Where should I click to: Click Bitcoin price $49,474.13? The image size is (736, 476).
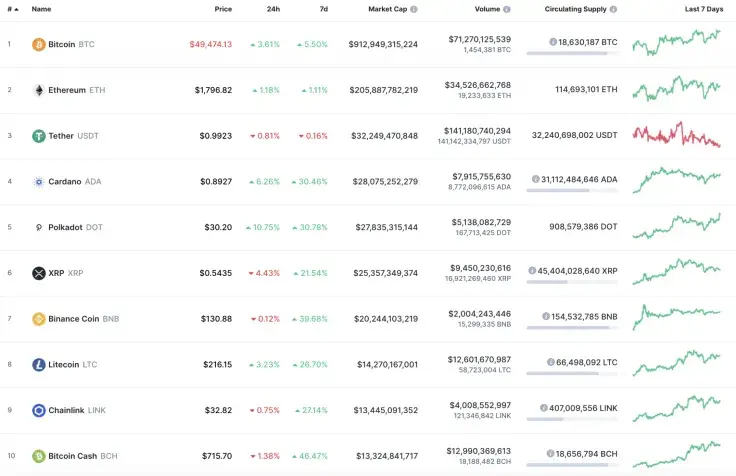211,44
